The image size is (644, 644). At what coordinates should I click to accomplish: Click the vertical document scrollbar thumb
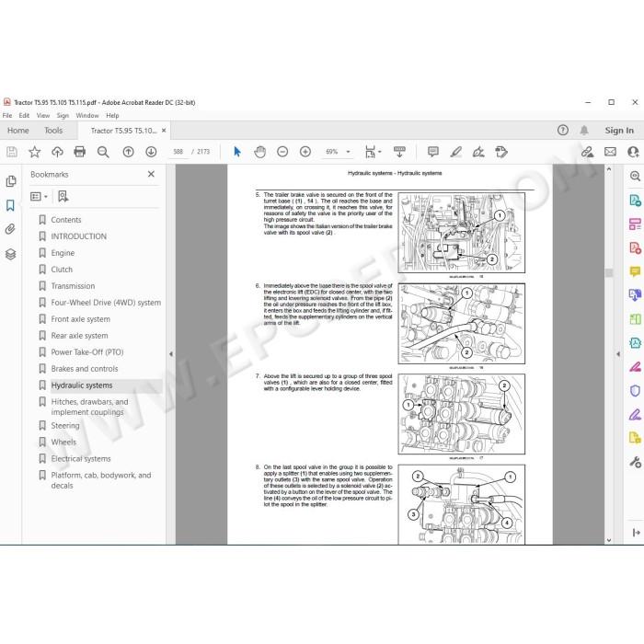click(x=609, y=272)
